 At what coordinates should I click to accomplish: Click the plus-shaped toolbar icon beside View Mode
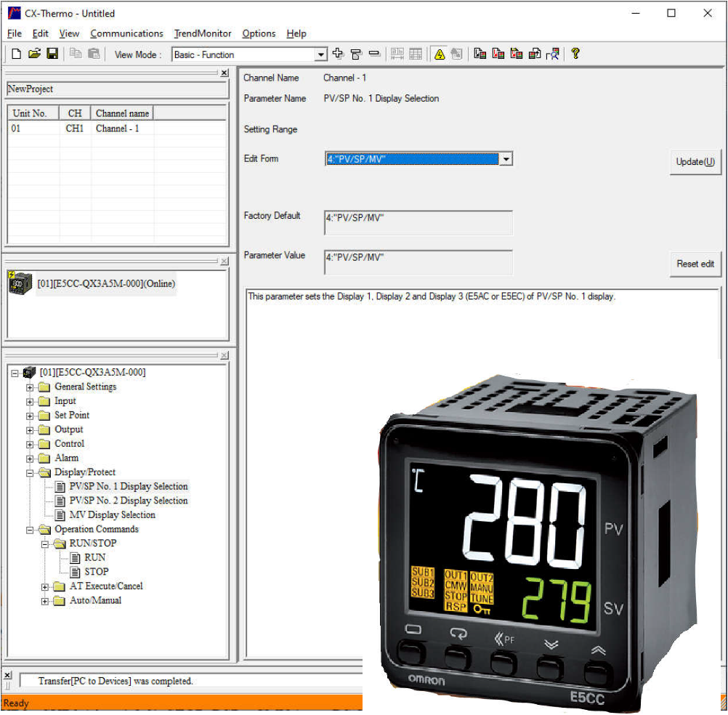(x=338, y=54)
